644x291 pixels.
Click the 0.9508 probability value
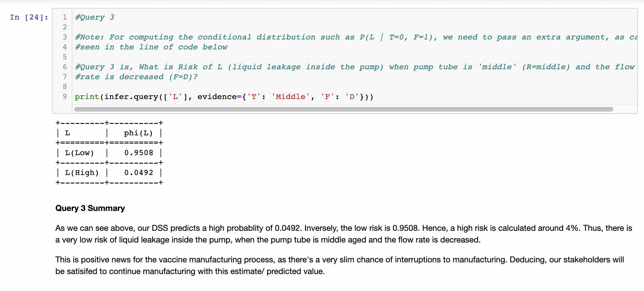click(138, 153)
